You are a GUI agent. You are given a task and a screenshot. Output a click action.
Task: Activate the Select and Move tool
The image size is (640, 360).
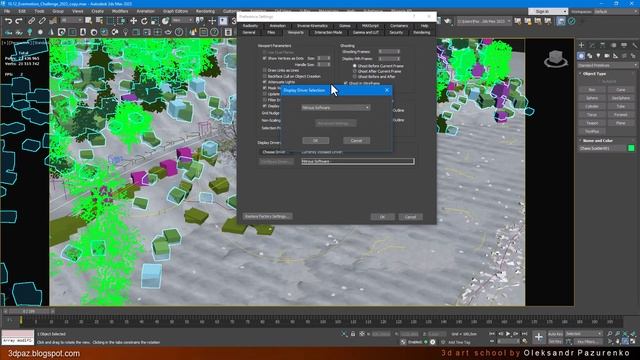[133, 21]
